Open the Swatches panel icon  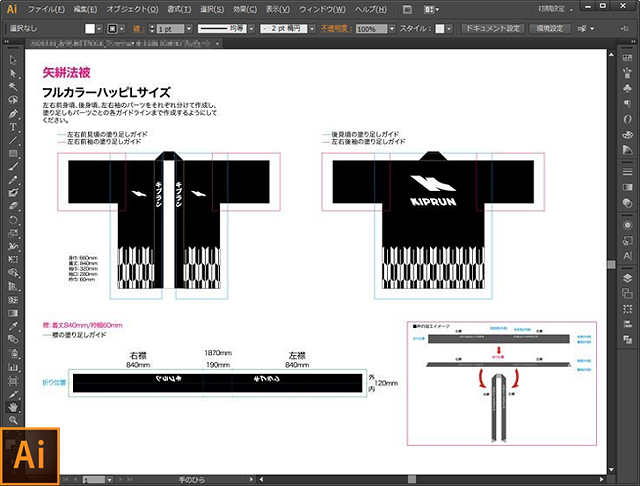(x=627, y=58)
